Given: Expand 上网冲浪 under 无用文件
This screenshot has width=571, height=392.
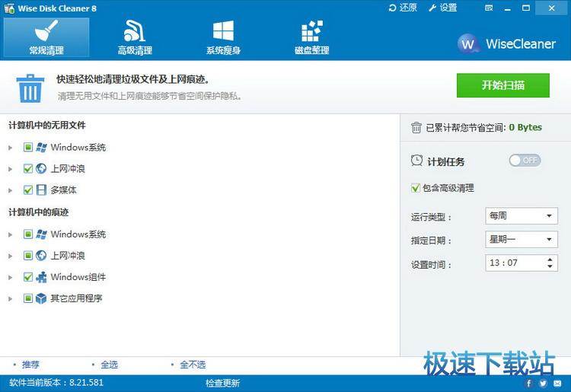Looking at the screenshot, I should point(10,169).
